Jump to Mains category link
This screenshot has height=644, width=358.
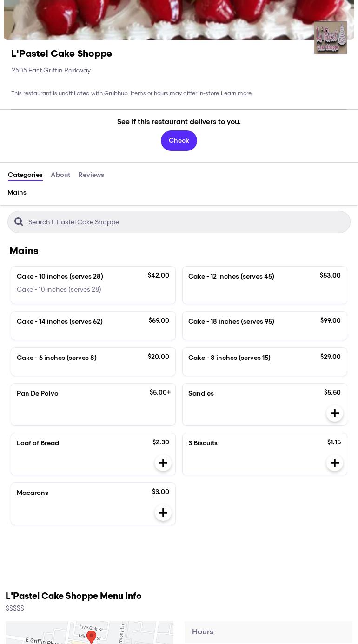[17, 193]
